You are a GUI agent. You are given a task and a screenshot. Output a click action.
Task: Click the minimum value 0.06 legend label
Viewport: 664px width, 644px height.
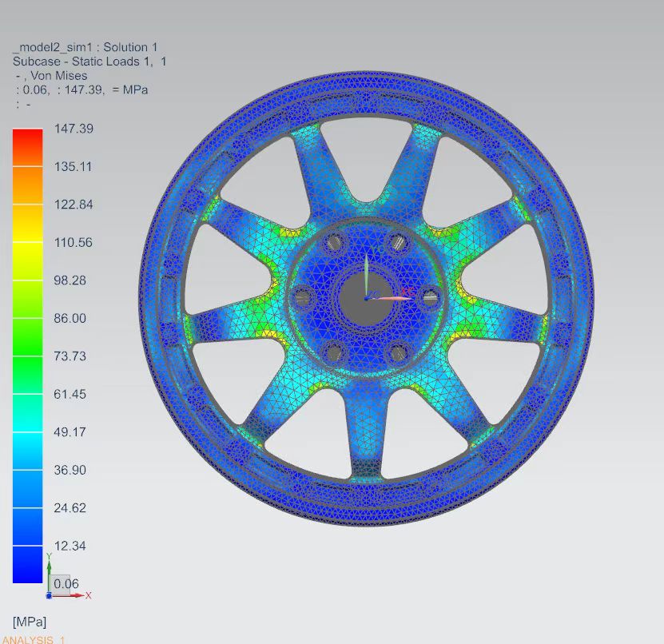(x=66, y=584)
